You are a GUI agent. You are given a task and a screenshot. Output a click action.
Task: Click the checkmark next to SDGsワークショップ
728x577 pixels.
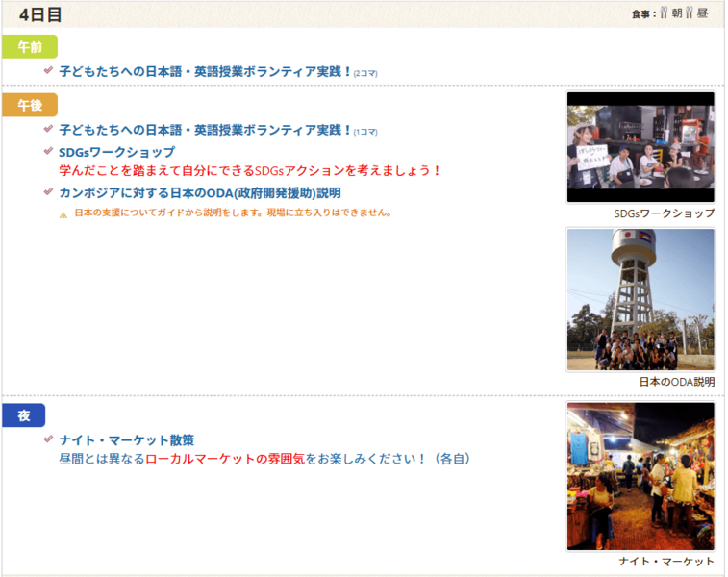point(48,151)
